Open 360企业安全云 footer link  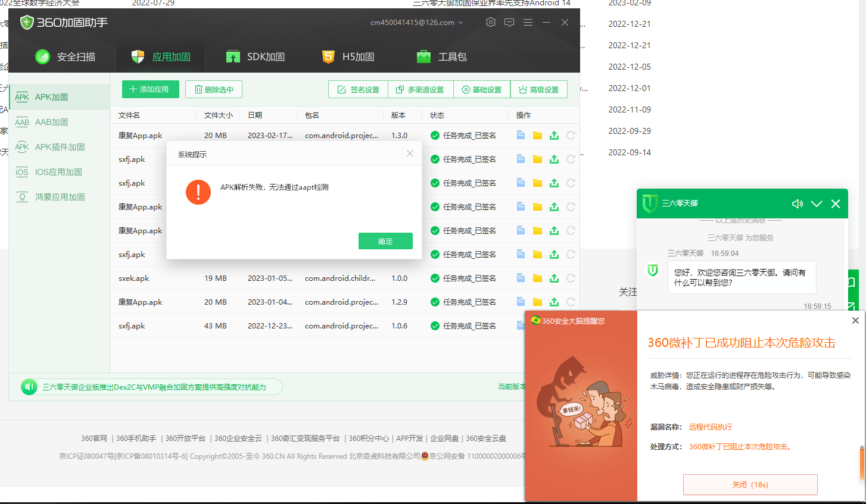(x=238, y=438)
